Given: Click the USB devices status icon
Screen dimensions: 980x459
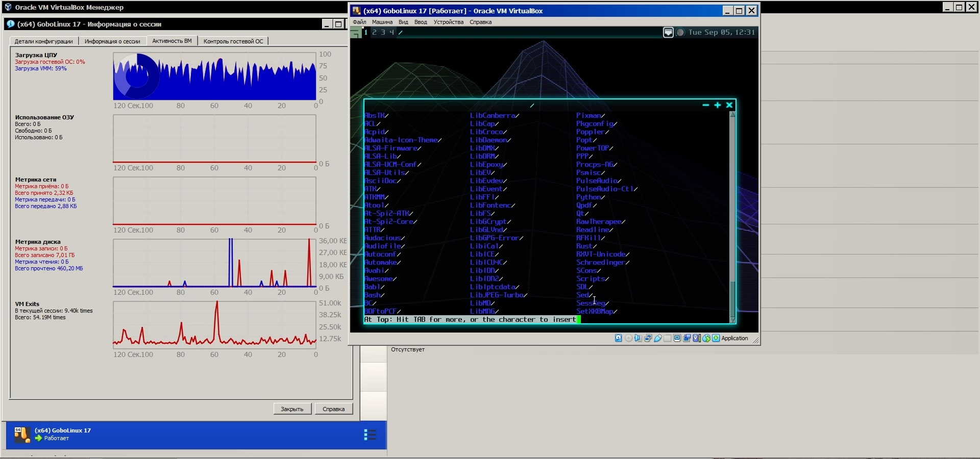Looking at the screenshot, I should [x=658, y=338].
